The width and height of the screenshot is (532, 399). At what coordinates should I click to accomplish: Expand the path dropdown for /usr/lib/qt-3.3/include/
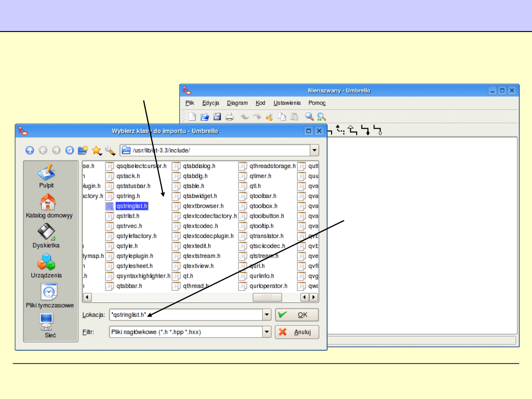(314, 150)
